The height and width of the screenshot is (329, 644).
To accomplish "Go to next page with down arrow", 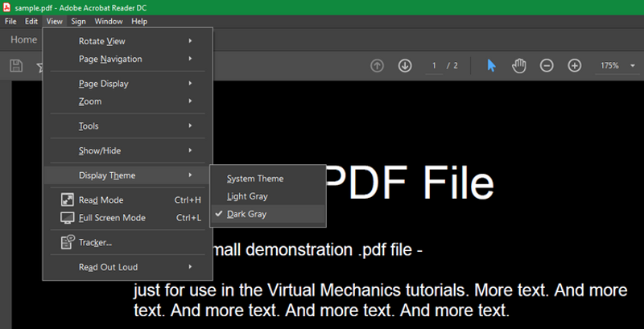I will [x=405, y=66].
